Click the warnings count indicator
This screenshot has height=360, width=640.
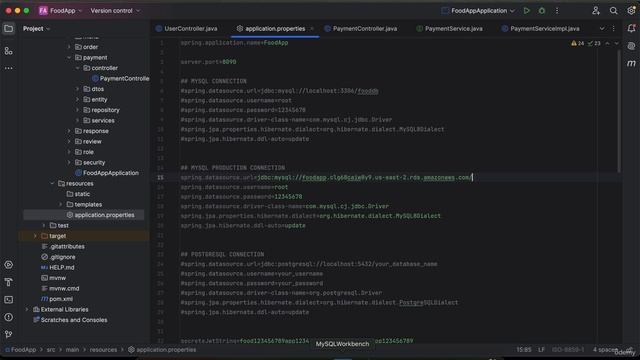[x=578, y=43]
